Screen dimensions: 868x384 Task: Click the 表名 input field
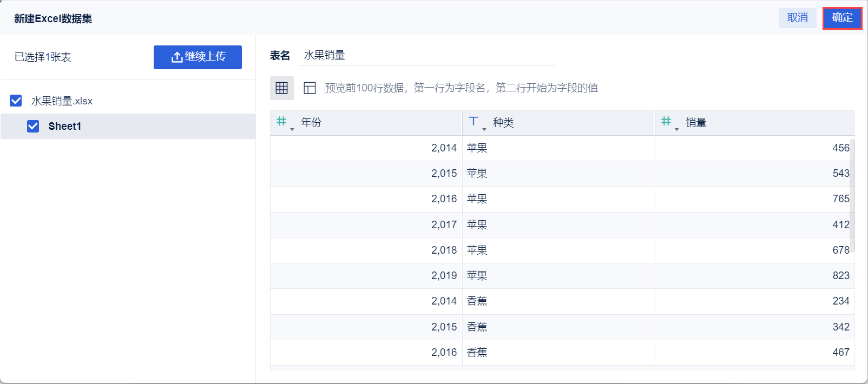click(426, 55)
